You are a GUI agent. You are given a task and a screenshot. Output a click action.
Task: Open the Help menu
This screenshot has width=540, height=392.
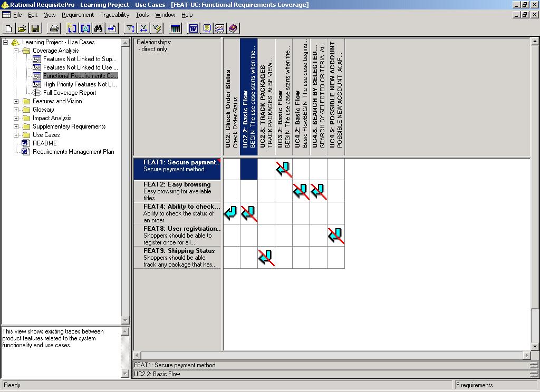tap(187, 15)
